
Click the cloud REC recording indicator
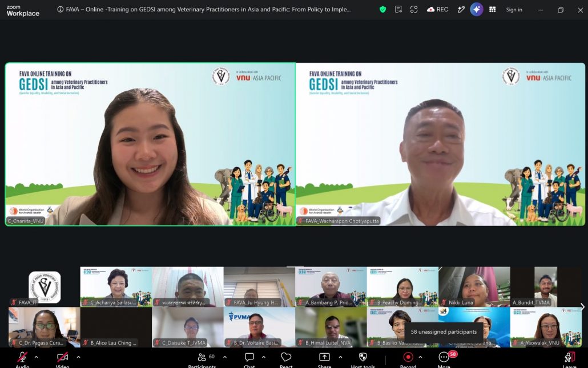tap(437, 10)
